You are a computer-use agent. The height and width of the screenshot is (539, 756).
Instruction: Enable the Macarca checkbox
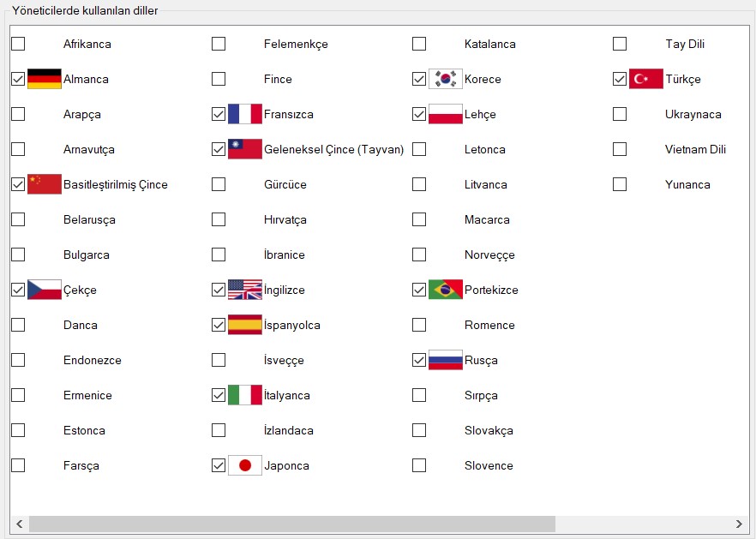click(419, 219)
